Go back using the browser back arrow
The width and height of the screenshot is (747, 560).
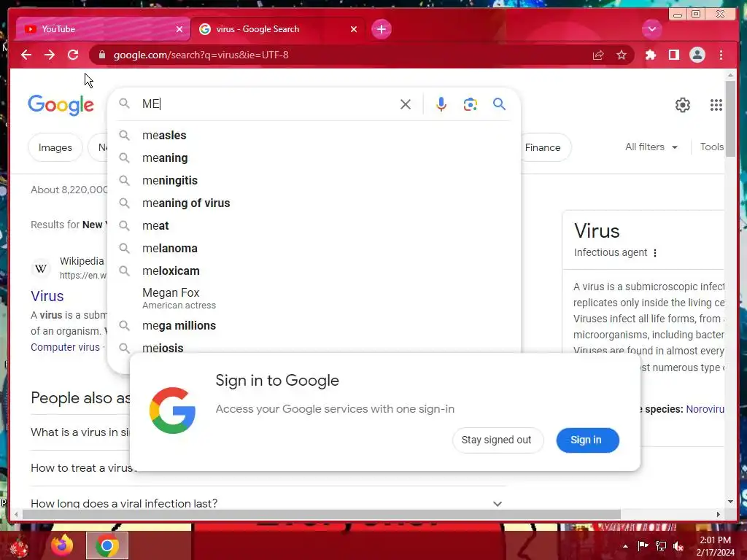[26, 55]
